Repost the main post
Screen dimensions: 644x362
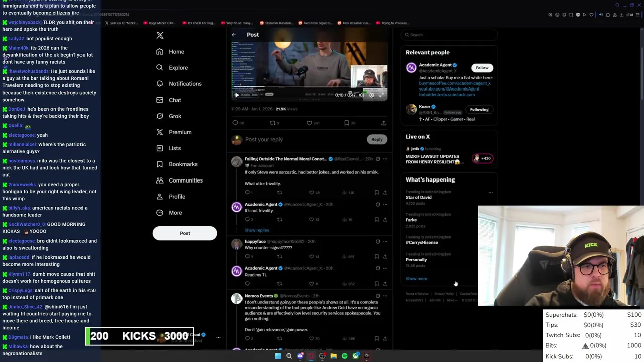pyautogui.click(x=272, y=123)
